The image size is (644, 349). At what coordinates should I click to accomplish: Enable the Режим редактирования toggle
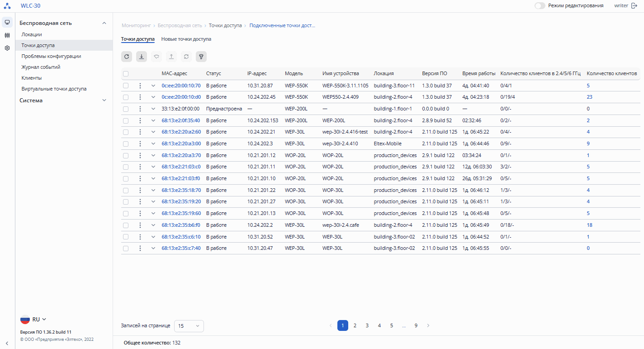click(540, 6)
